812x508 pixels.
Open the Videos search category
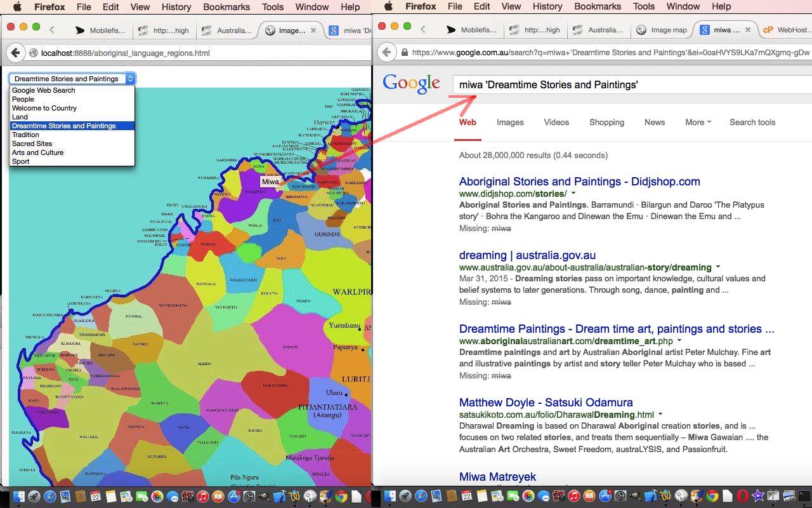coord(556,123)
